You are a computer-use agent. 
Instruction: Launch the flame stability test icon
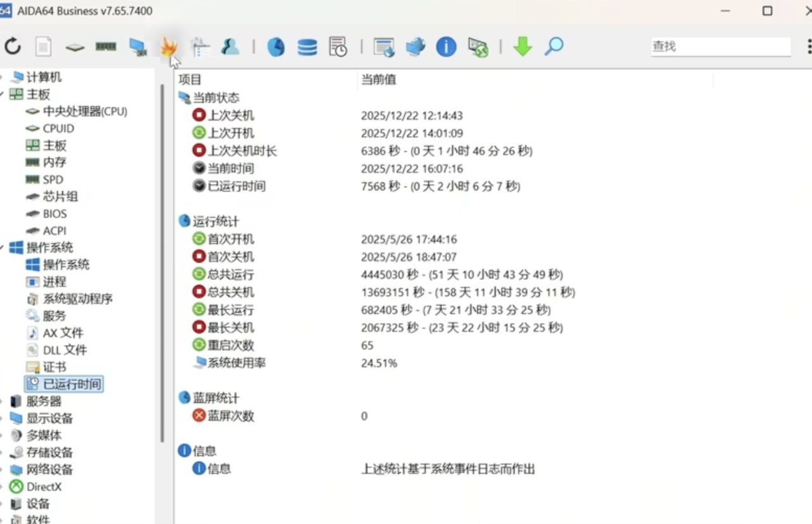click(168, 46)
